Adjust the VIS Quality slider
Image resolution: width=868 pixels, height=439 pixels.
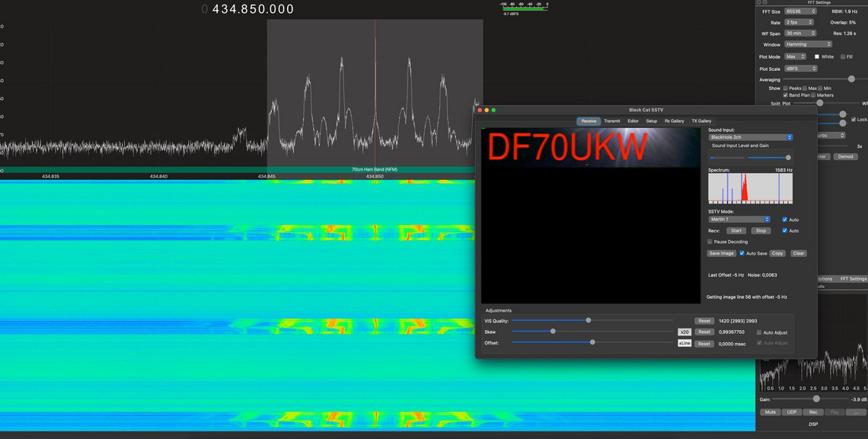[x=592, y=320]
